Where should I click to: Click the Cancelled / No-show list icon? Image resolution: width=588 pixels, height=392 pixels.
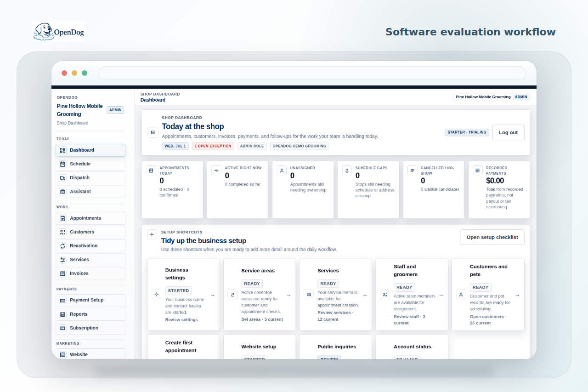[x=412, y=170]
